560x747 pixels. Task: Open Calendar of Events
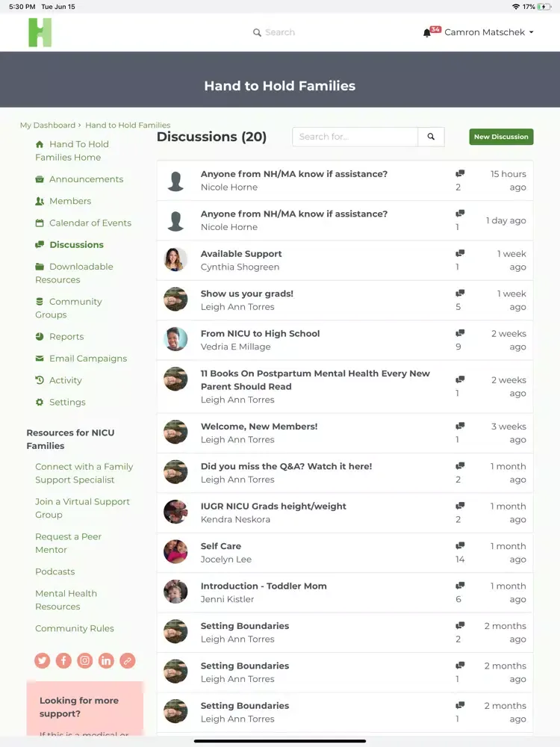pos(90,223)
